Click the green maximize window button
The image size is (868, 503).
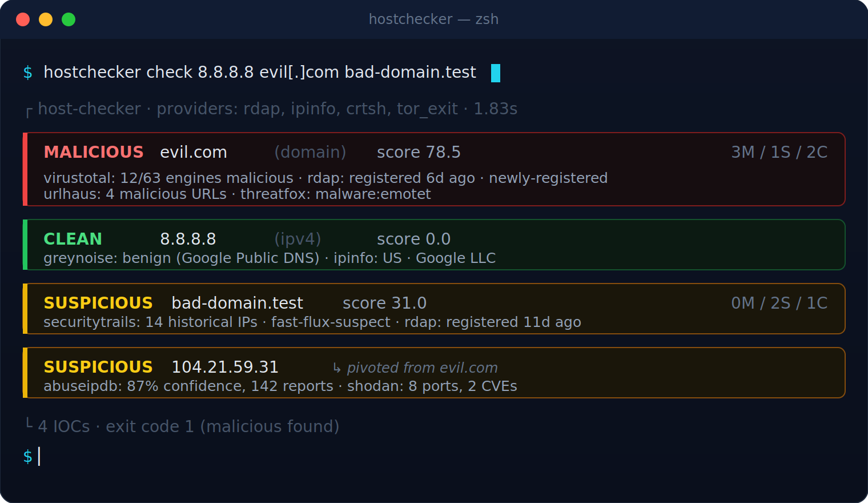69,19
